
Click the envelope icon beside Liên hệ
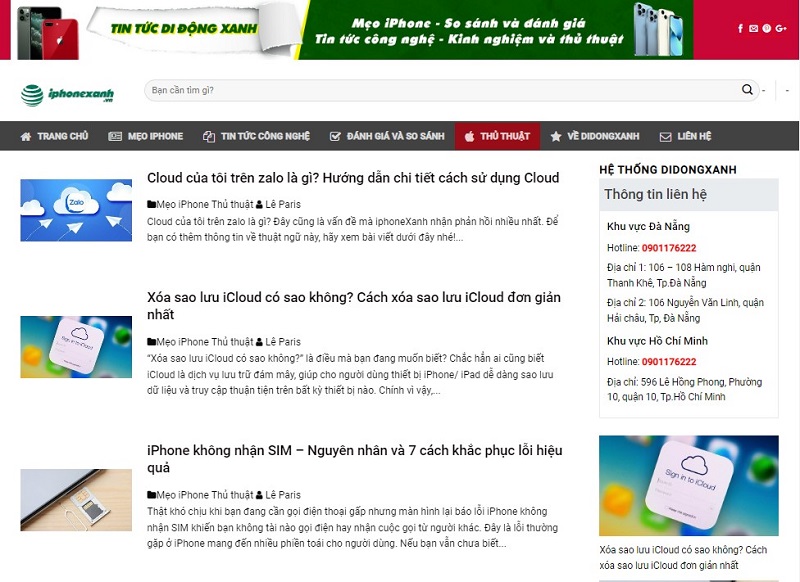[x=665, y=137]
